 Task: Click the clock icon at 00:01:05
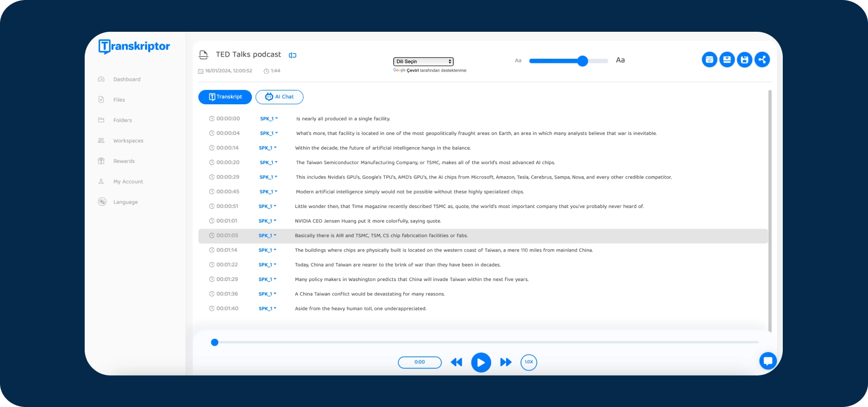[x=212, y=236]
